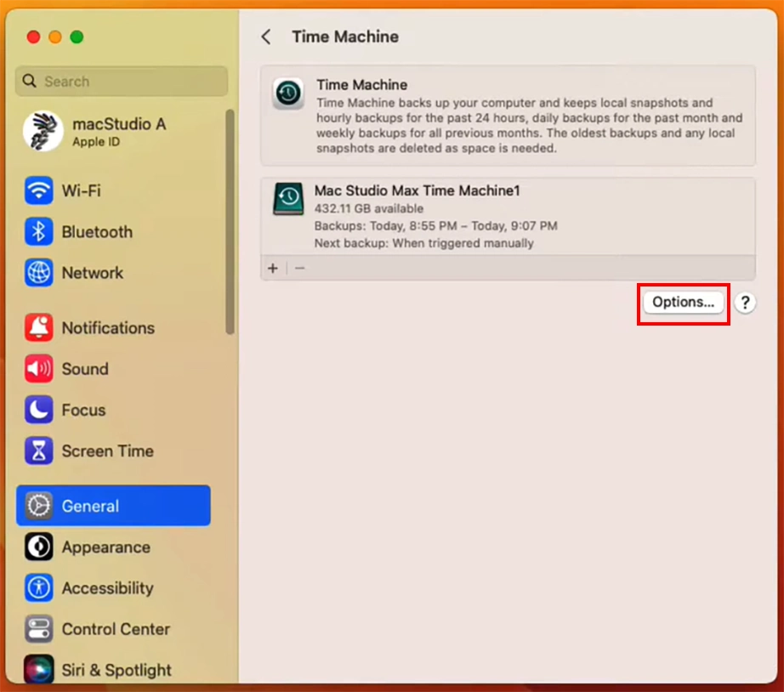Select Focus label in sidebar

[x=83, y=410]
